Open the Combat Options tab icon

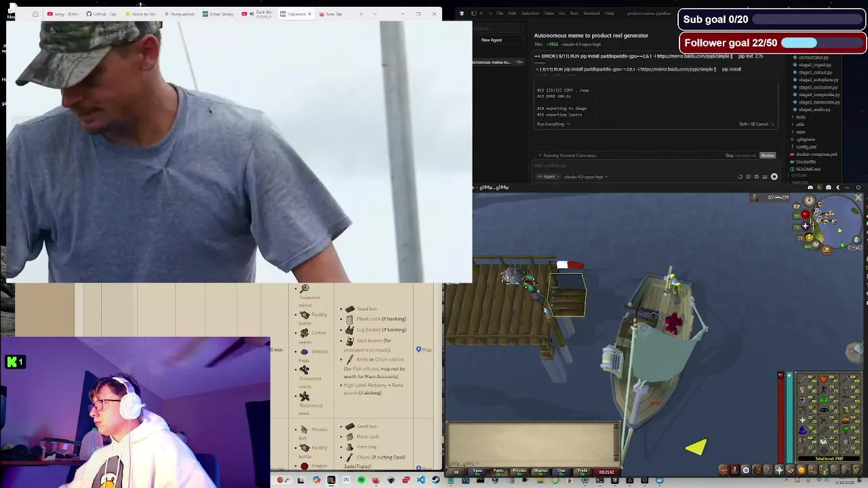(723, 470)
